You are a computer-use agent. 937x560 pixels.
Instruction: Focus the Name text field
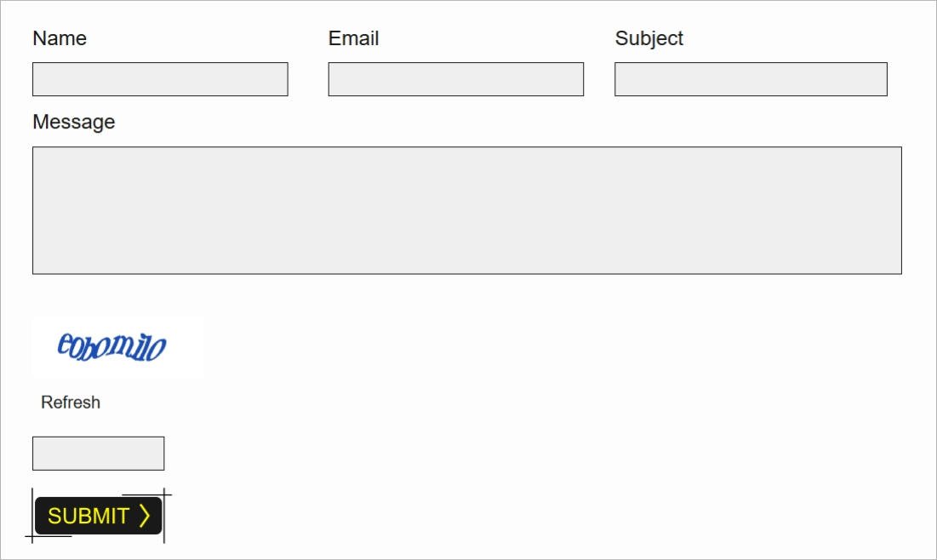160,79
